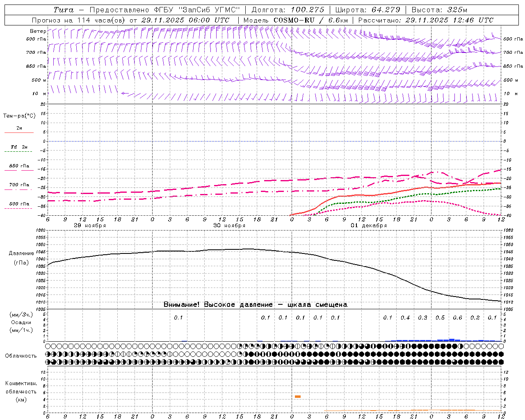Click the "Высота: 325м" header value
The height and width of the screenshot is (420, 525).
(439, 10)
